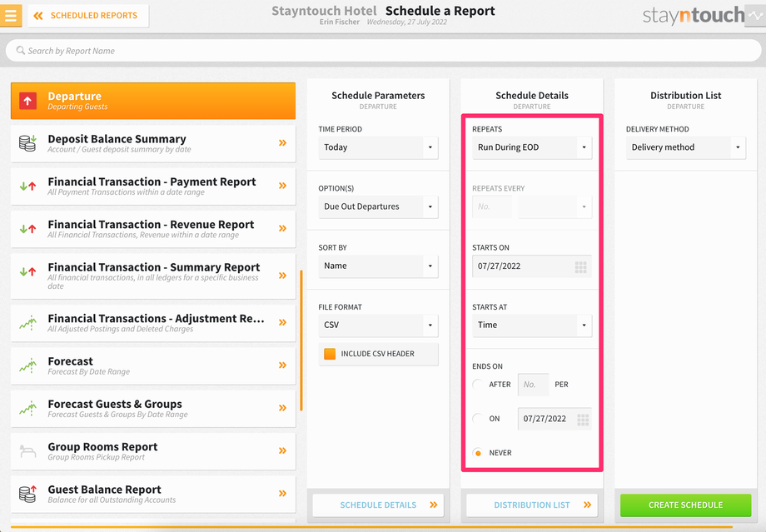Click the Distribution List panel heading

tap(686, 95)
